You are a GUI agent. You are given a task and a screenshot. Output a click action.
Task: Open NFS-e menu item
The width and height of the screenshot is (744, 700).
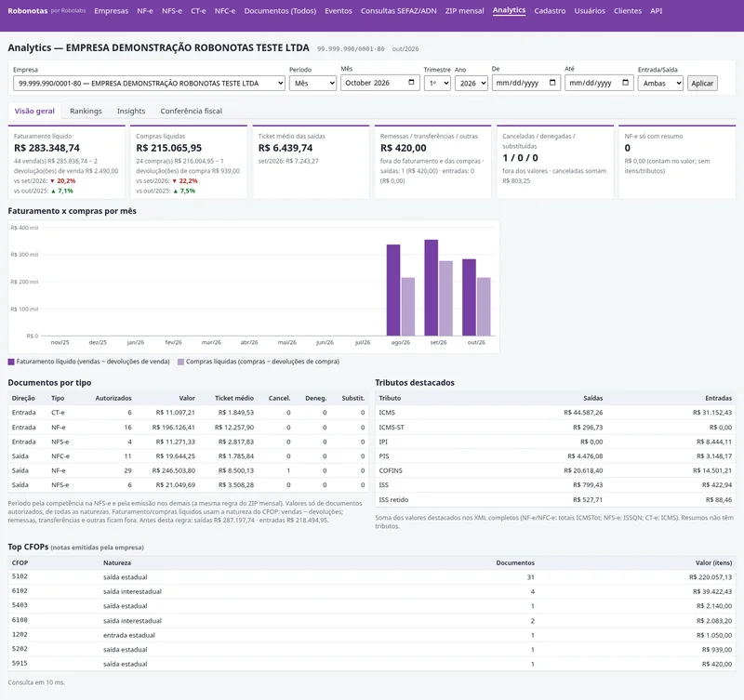(x=172, y=11)
